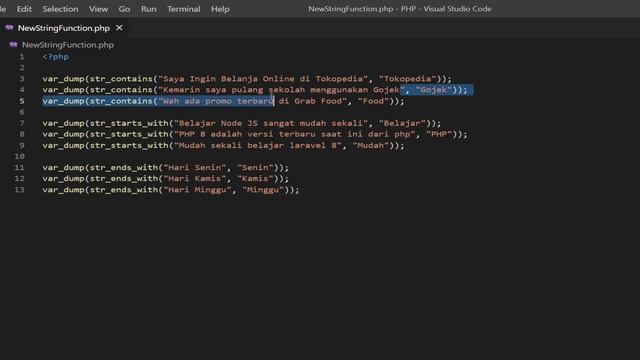Open the View menu

click(x=98, y=9)
